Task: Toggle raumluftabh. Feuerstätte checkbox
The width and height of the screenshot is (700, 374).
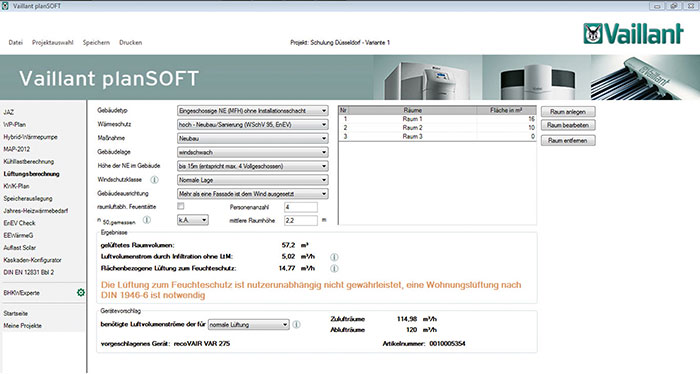Action: (181, 206)
